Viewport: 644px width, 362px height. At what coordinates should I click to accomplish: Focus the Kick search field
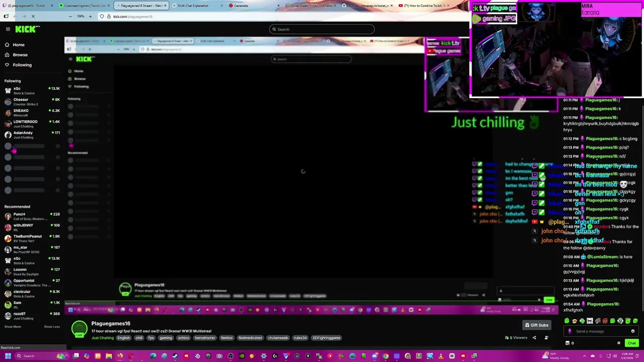tap(322, 29)
